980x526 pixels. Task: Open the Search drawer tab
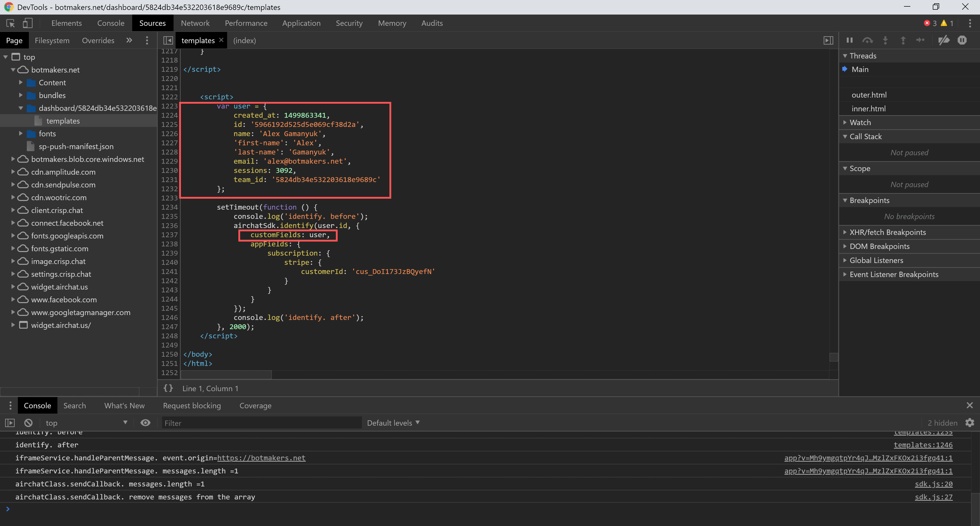(75, 406)
